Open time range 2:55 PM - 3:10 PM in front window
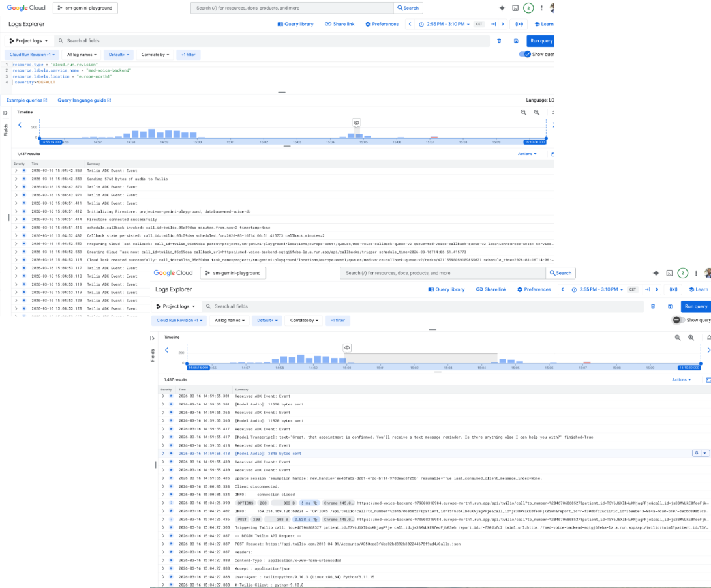 click(598, 289)
